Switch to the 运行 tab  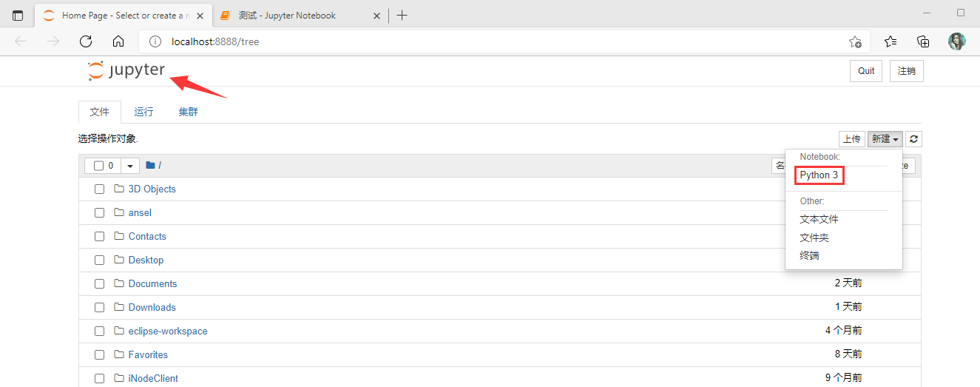(x=143, y=112)
